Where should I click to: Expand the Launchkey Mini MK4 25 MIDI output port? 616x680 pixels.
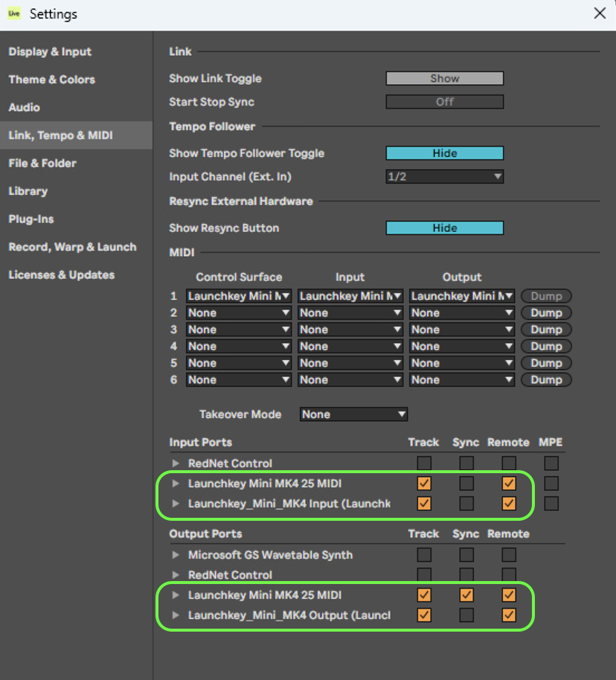(176, 595)
